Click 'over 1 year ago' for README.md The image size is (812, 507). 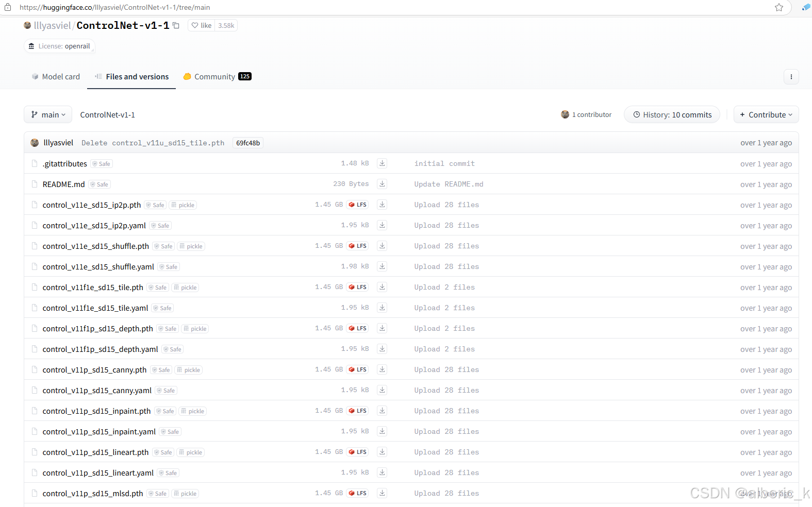coord(766,184)
